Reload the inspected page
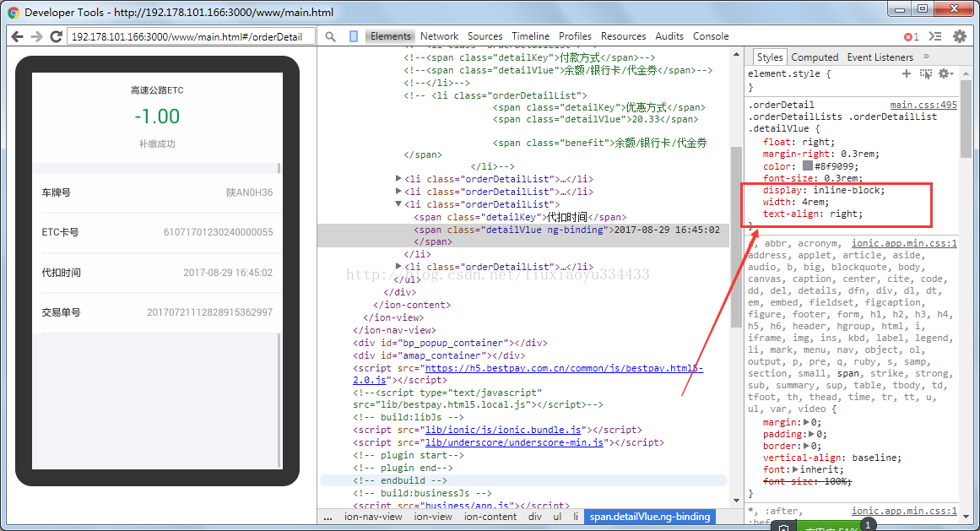Screen dimensions: 980x531 point(56,37)
